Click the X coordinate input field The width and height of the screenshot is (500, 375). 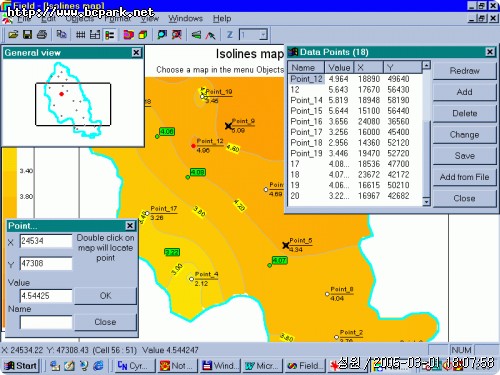[46, 241]
